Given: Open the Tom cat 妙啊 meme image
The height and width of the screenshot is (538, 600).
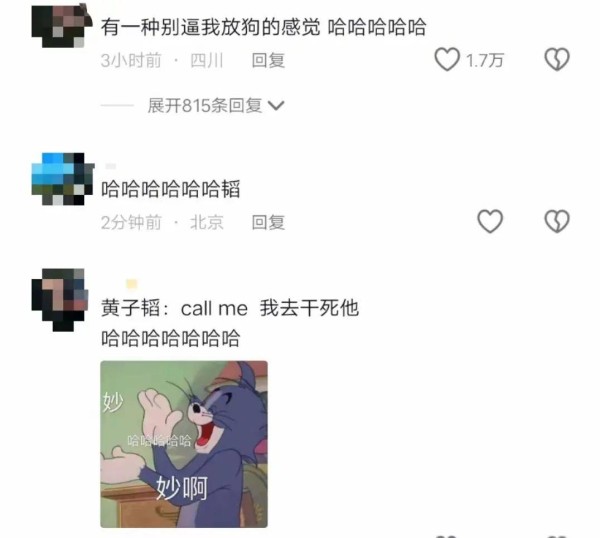Looking at the screenshot, I should pos(184,444).
